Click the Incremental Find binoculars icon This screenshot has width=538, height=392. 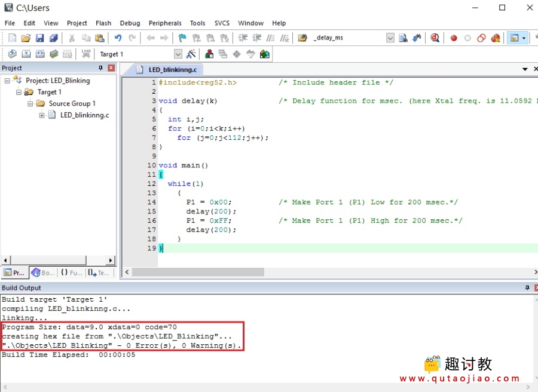(417, 38)
